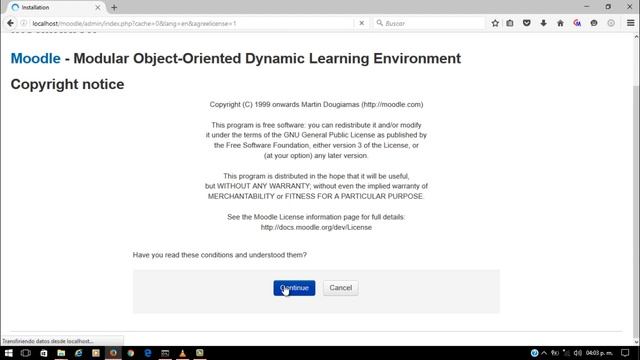This screenshot has height=360, width=640.
Task: Stop page loading with the X button
Action: tap(362, 23)
